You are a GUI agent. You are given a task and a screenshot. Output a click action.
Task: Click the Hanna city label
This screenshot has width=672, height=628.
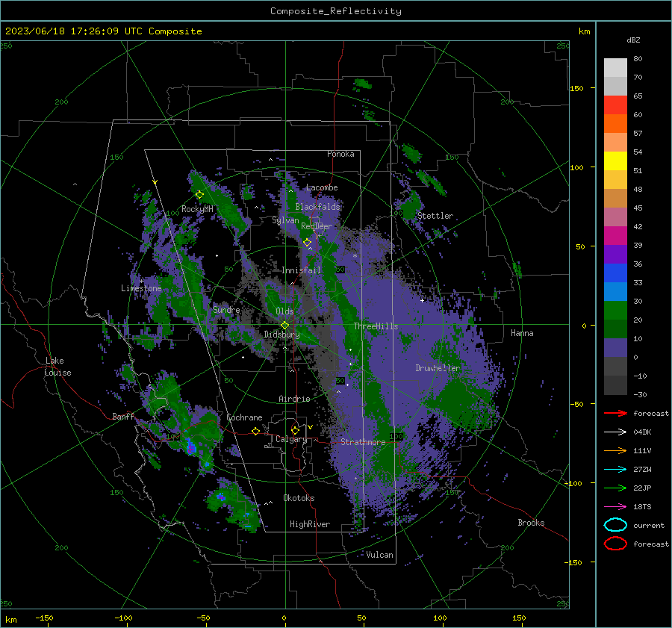tap(522, 333)
